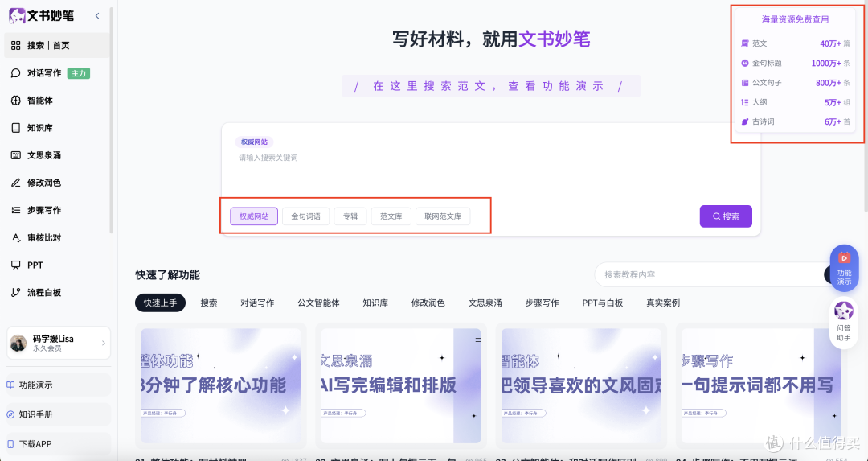Click the 5万+ 大纲 count
Viewport: 868px width, 461px height.
(833, 102)
